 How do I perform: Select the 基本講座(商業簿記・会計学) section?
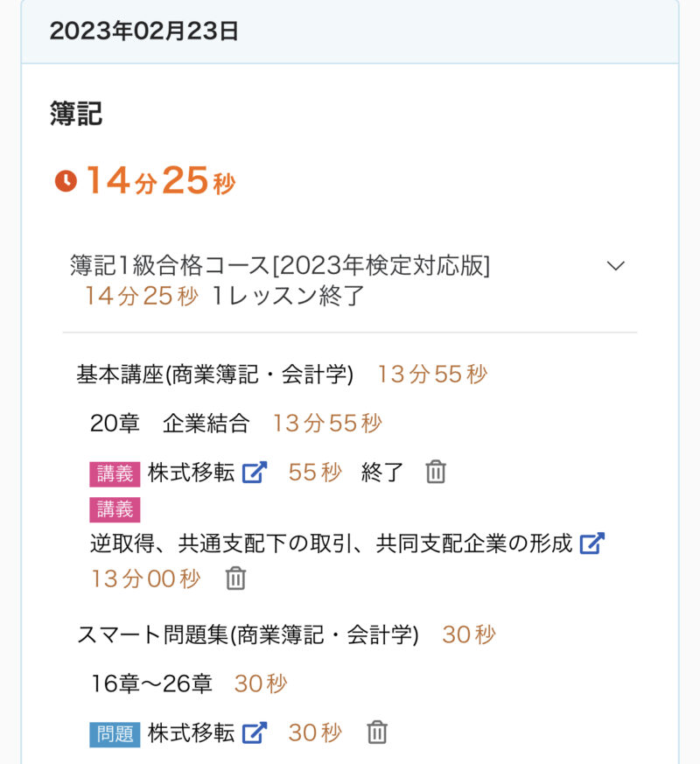tap(215, 375)
